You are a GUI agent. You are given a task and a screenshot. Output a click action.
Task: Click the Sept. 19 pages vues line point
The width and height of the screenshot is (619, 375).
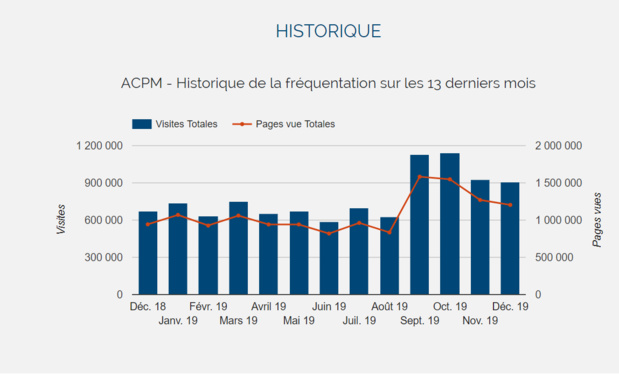coord(420,176)
